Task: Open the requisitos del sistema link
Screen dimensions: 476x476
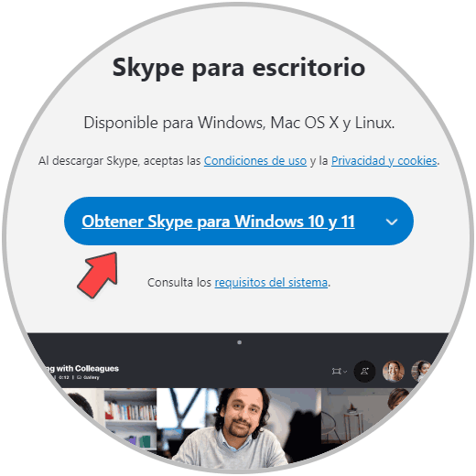Action: click(271, 283)
